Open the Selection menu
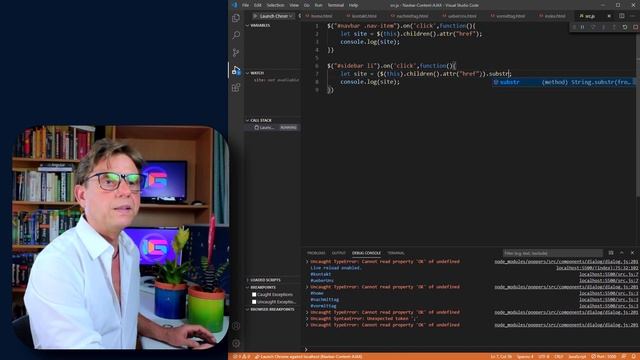Screen dimensions: 640x360 coord(276,5)
